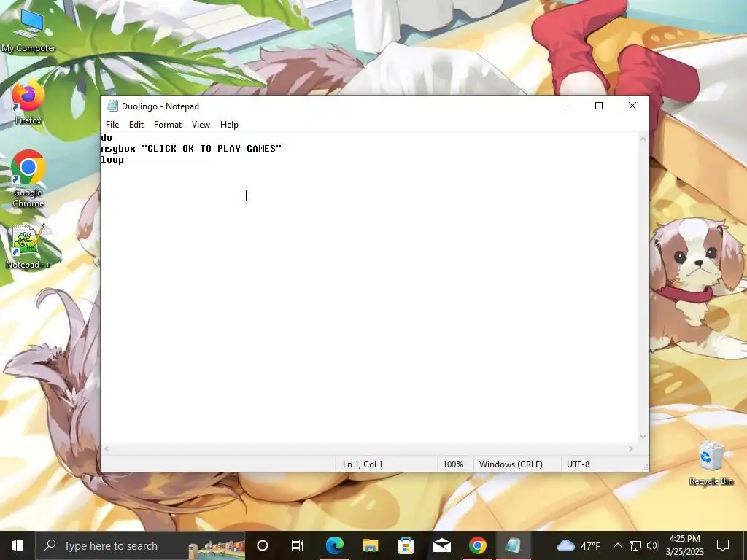Screen dimensions: 747x560
Task: Click the Ln 1, Col 1 status entry
Action: (363, 464)
